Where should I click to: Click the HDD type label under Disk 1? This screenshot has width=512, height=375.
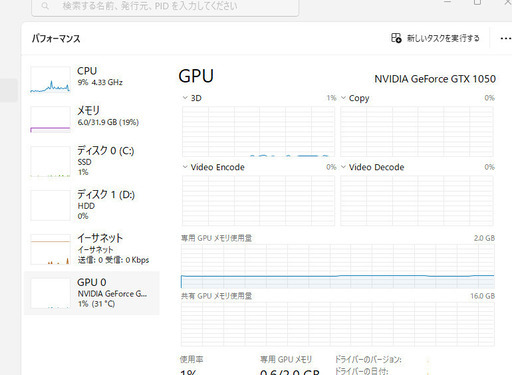pos(86,206)
